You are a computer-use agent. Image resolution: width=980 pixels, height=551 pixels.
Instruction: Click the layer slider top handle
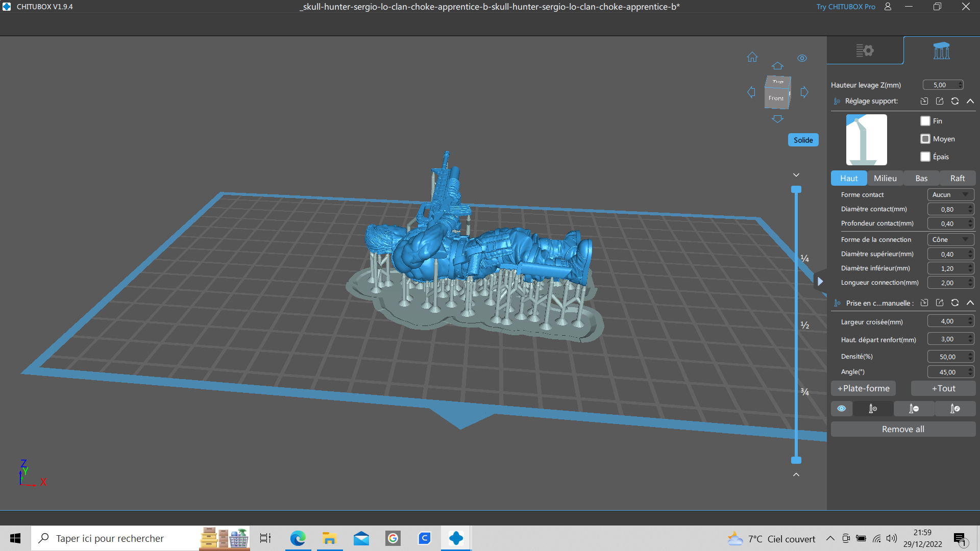(796, 190)
